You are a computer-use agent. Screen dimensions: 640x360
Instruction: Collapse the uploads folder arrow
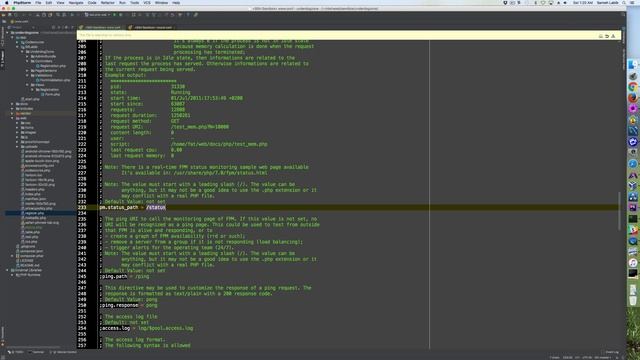pyautogui.click(x=18, y=147)
